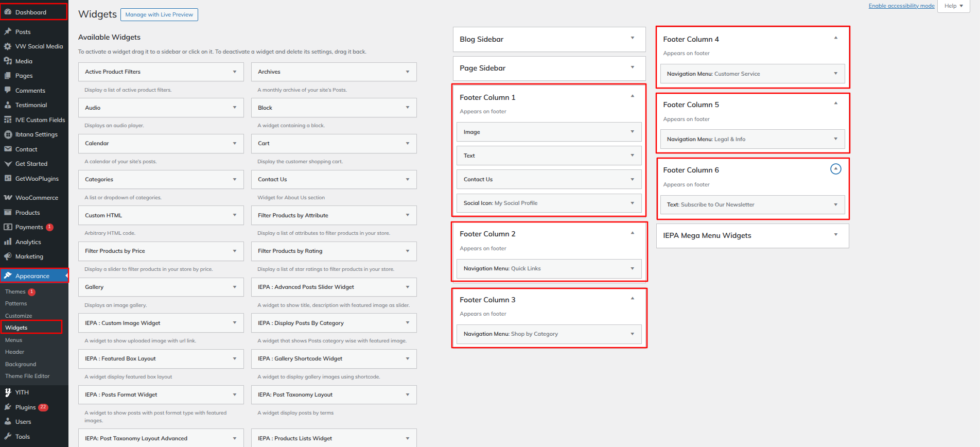Click the Analytics bar chart icon

(8, 242)
